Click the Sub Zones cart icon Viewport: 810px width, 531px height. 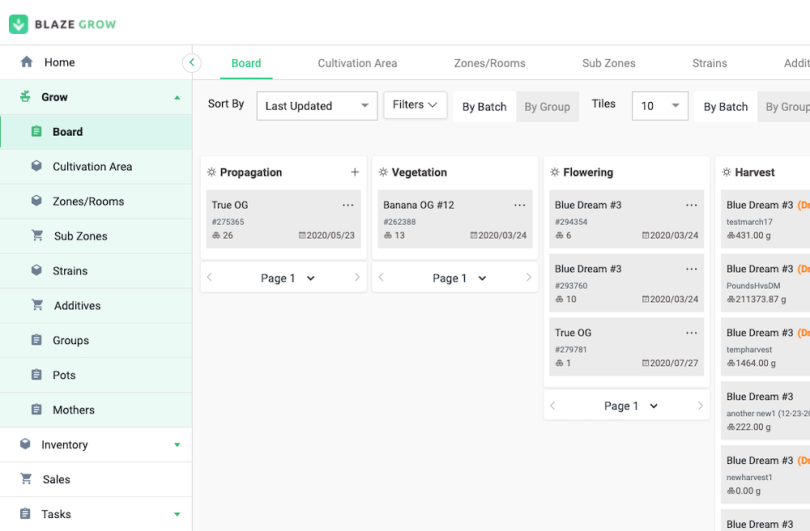[36, 236]
